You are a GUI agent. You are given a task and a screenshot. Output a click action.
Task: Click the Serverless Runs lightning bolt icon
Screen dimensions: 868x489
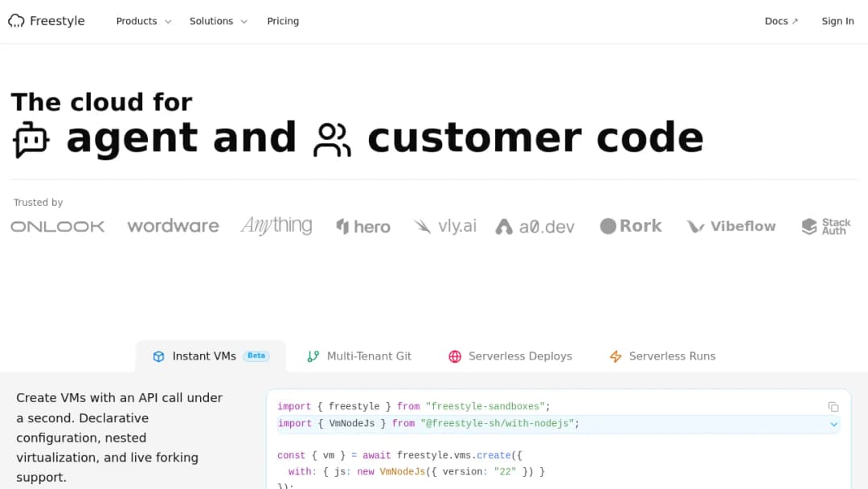(616, 356)
